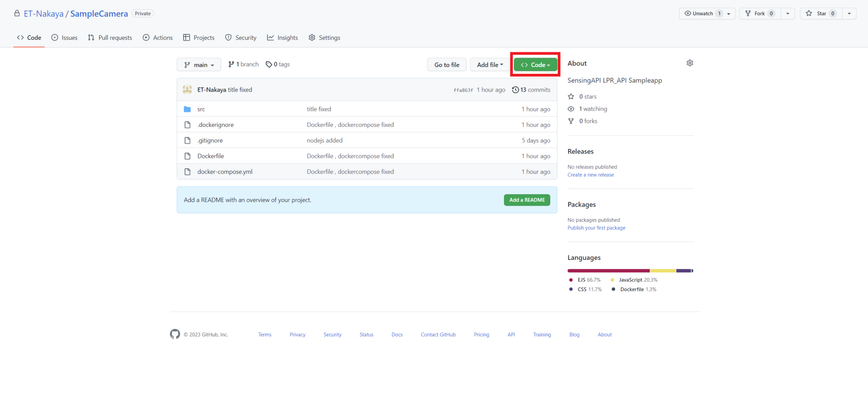Screen dimensions: 868x400
Task: Open commit ffa863f details
Action: coord(463,90)
